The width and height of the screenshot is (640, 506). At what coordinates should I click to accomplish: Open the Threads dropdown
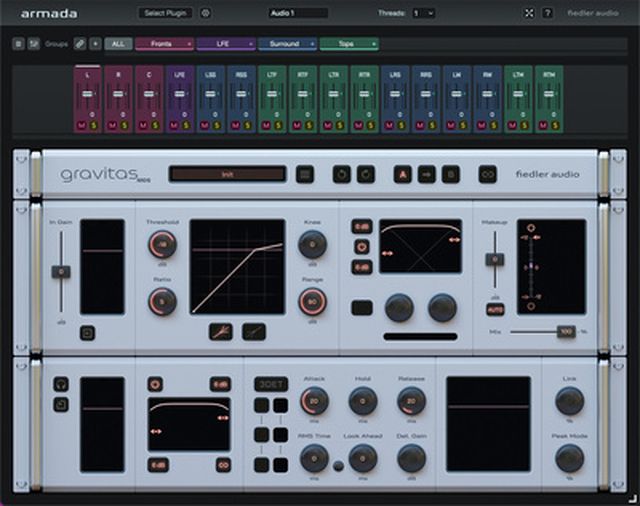(x=423, y=13)
